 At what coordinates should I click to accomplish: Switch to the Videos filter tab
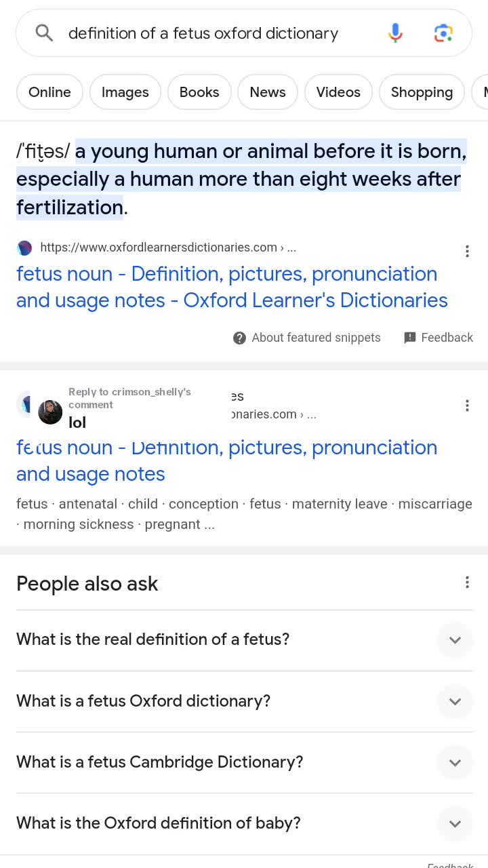[338, 92]
